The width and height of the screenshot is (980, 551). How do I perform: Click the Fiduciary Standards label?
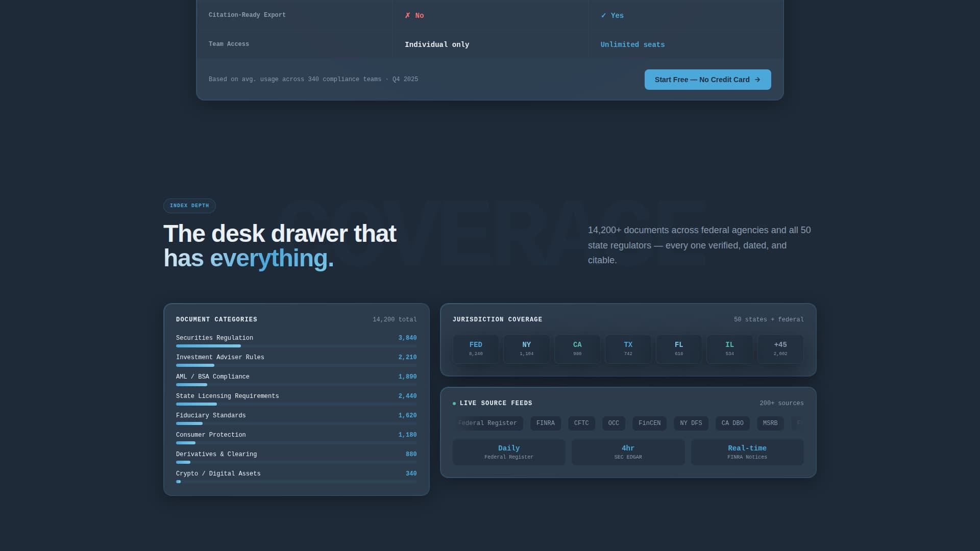tap(211, 416)
